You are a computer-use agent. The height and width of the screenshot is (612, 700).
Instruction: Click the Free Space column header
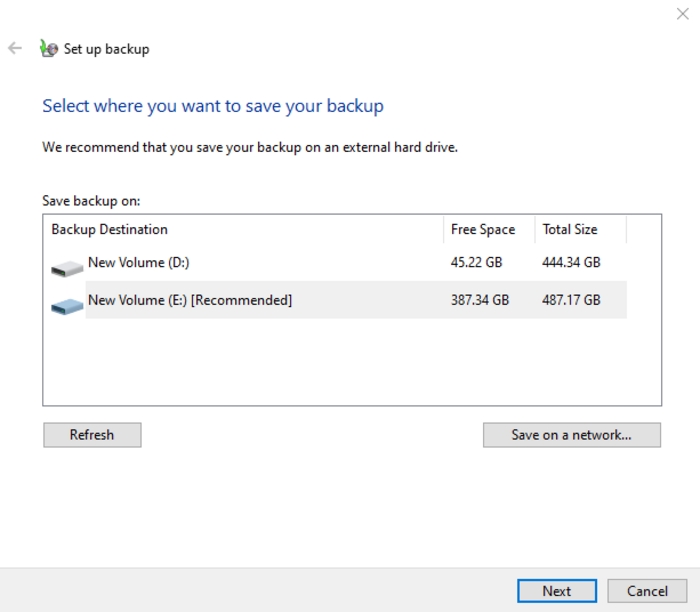(483, 229)
